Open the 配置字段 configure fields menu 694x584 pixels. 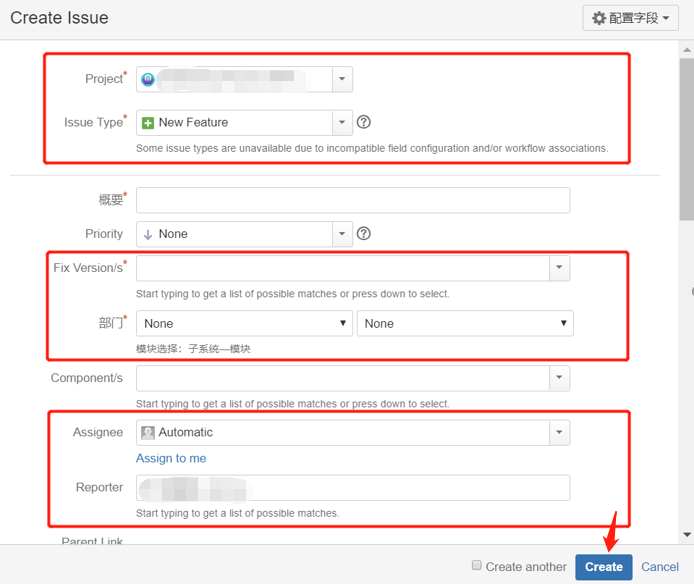[x=630, y=18]
